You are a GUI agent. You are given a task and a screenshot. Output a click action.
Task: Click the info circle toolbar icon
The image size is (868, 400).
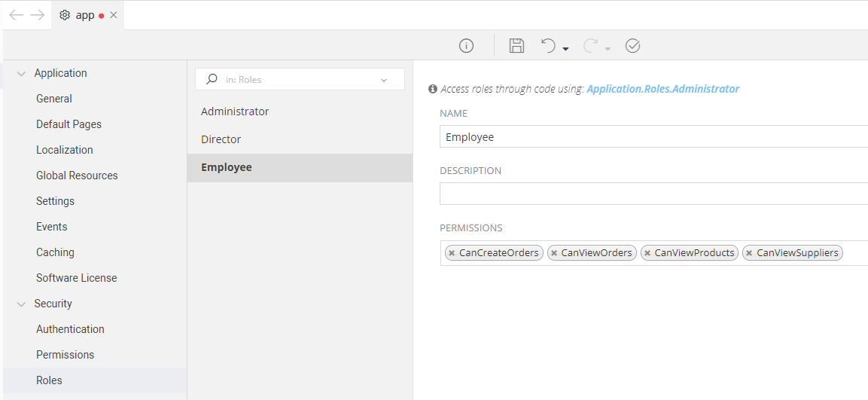(466, 46)
